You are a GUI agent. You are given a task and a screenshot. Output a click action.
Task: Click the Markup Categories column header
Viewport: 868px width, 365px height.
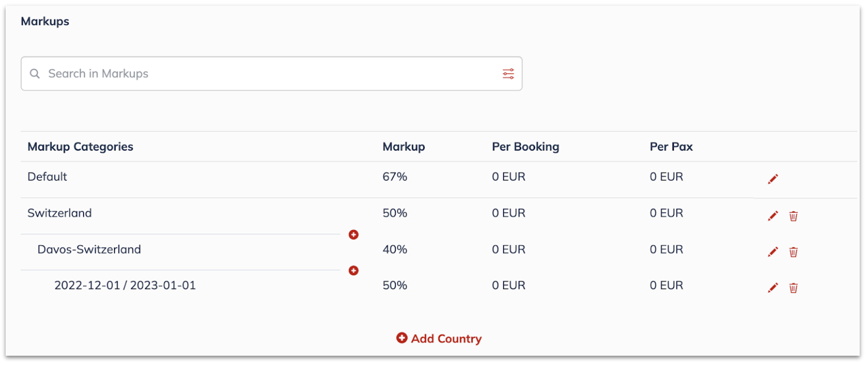80,147
